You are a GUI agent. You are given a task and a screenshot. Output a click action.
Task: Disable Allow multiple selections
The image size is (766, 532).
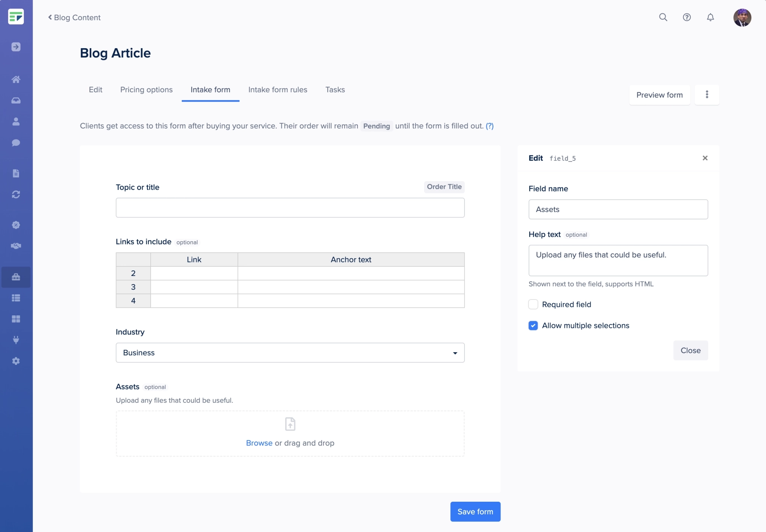point(533,326)
